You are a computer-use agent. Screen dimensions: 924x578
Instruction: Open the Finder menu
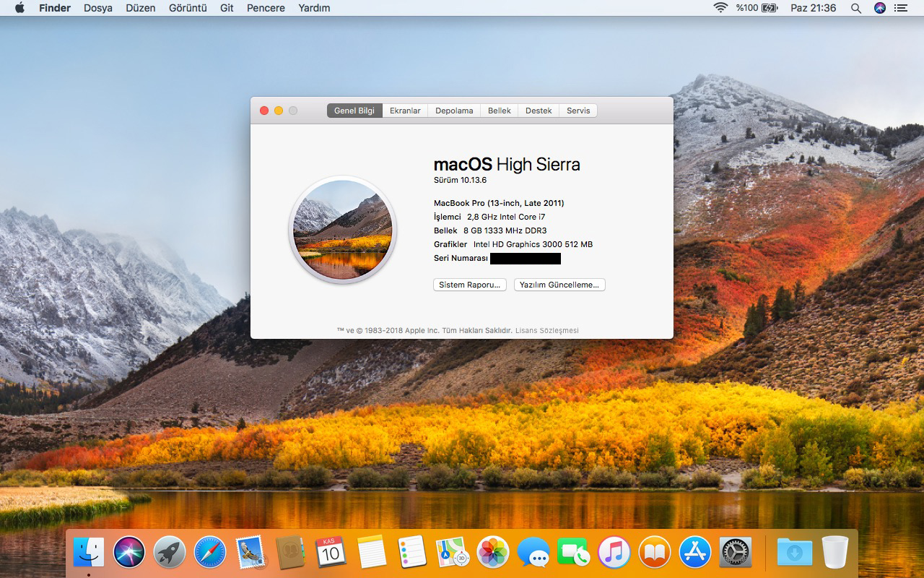(55, 8)
